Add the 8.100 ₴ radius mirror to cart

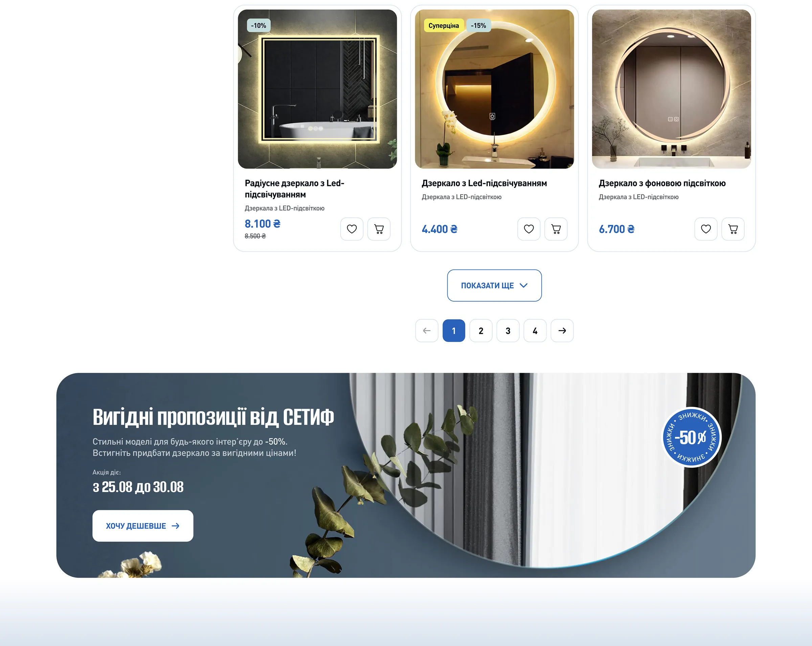coord(379,229)
